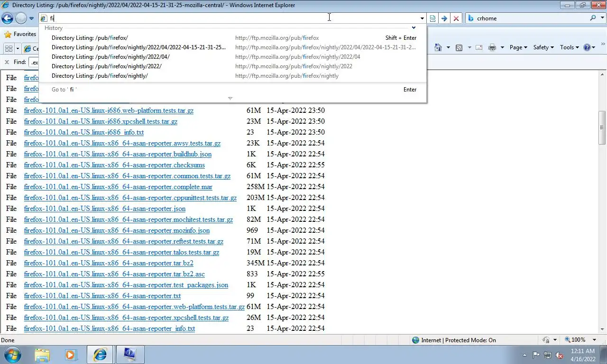Click the Print icon
This screenshot has width=607, height=364.
coord(492,47)
